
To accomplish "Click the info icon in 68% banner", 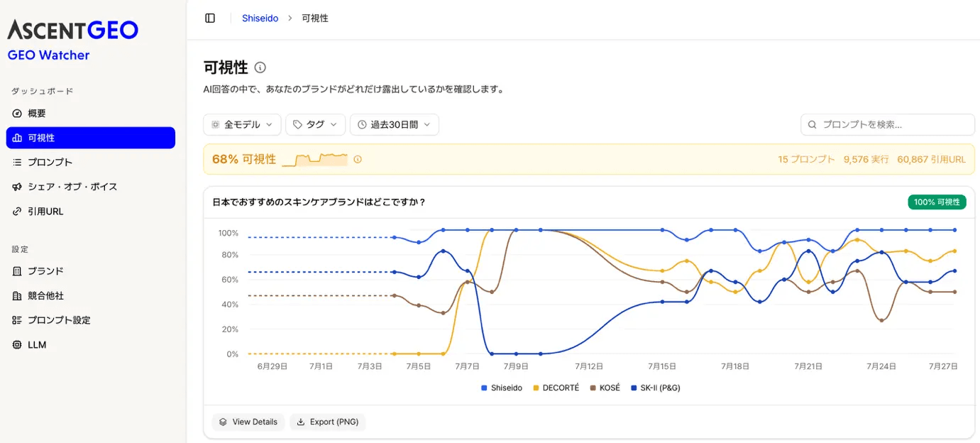I will (358, 160).
